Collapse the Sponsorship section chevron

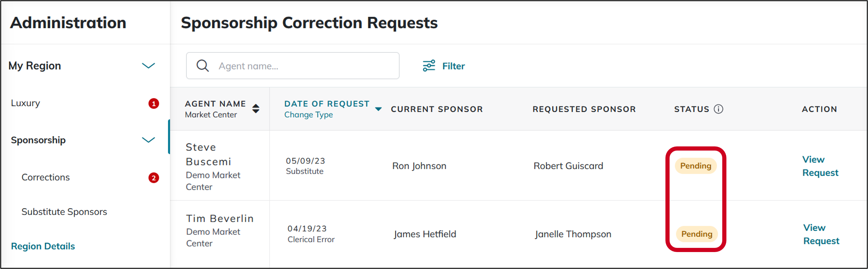148,140
